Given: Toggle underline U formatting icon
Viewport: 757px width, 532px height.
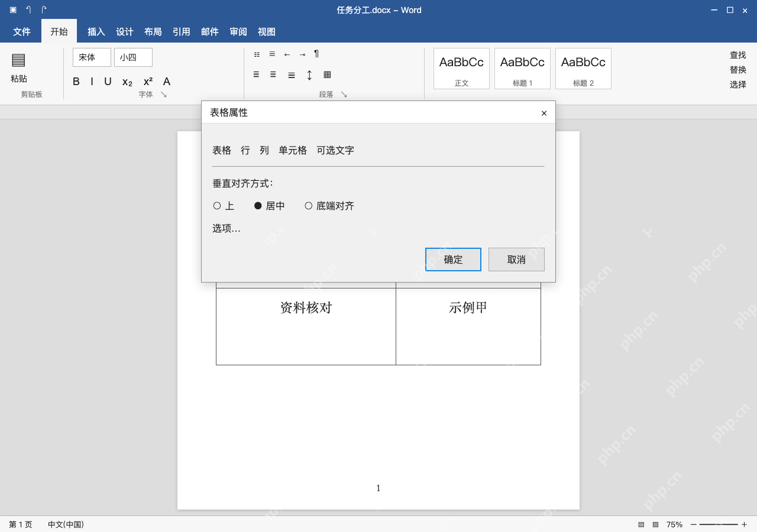Looking at the screenshot, I should [108, 82].
